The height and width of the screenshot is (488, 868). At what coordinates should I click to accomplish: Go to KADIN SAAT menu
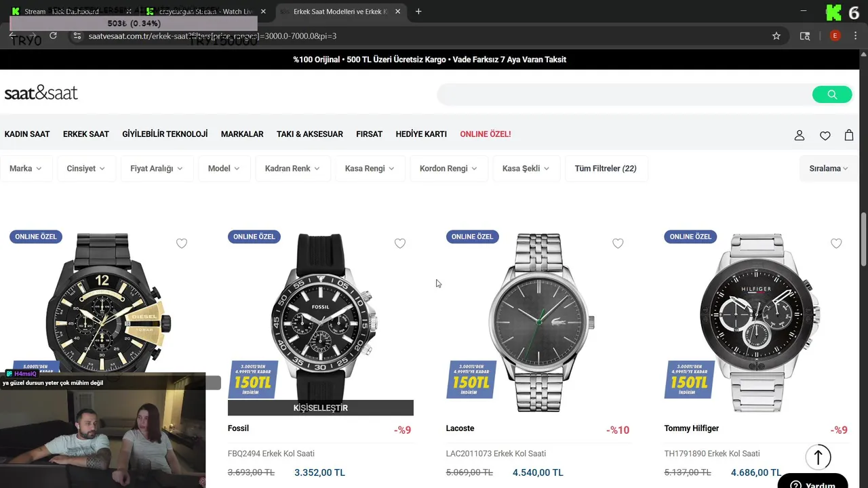point(27,134)
